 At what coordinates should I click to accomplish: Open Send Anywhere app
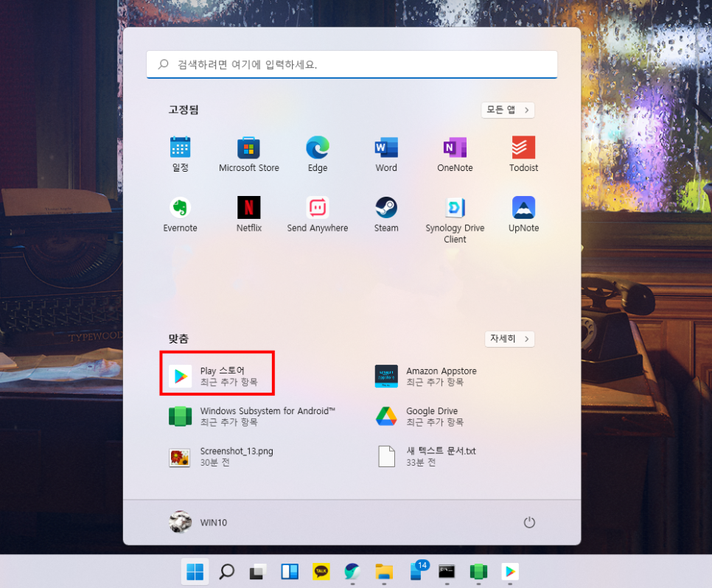318,214
